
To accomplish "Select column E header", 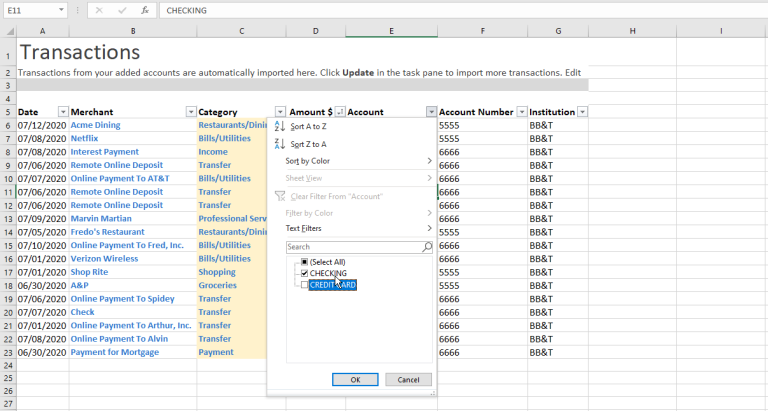I will click(x=391, y=31).
